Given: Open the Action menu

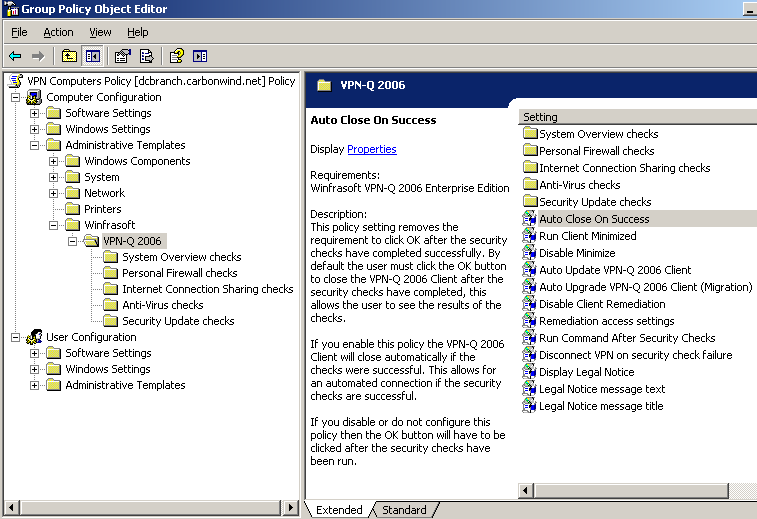Looking at the screenshot, I should tap(58, 32).
